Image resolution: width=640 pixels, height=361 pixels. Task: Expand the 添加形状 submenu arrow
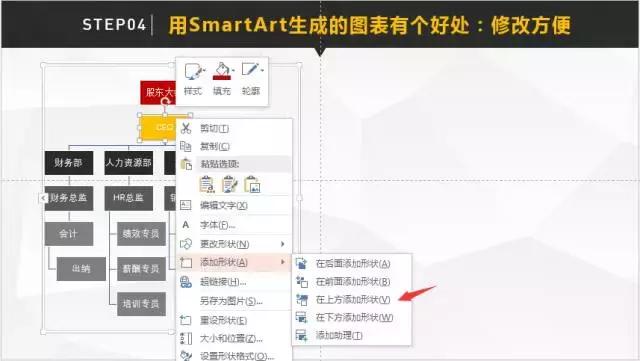pos(282,262)
